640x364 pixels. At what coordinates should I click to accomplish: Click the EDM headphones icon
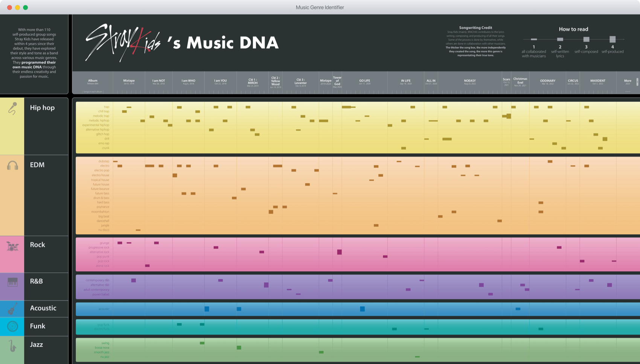tap(12, 165)
